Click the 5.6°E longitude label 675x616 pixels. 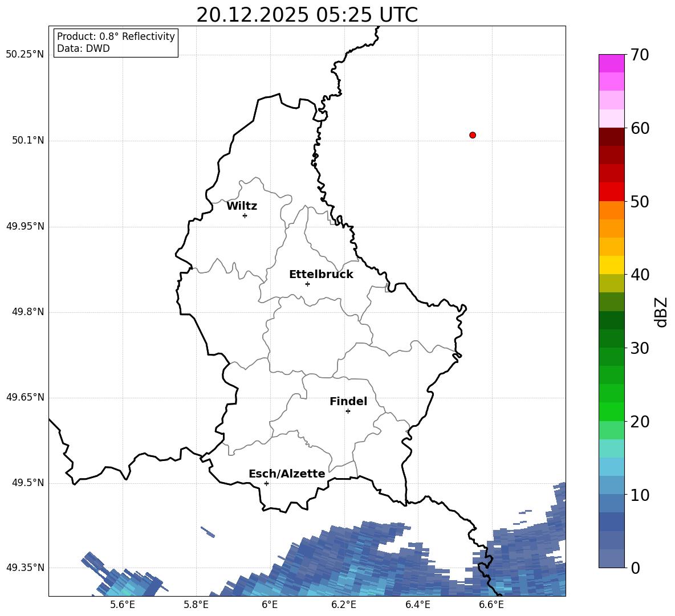point(123,605)
